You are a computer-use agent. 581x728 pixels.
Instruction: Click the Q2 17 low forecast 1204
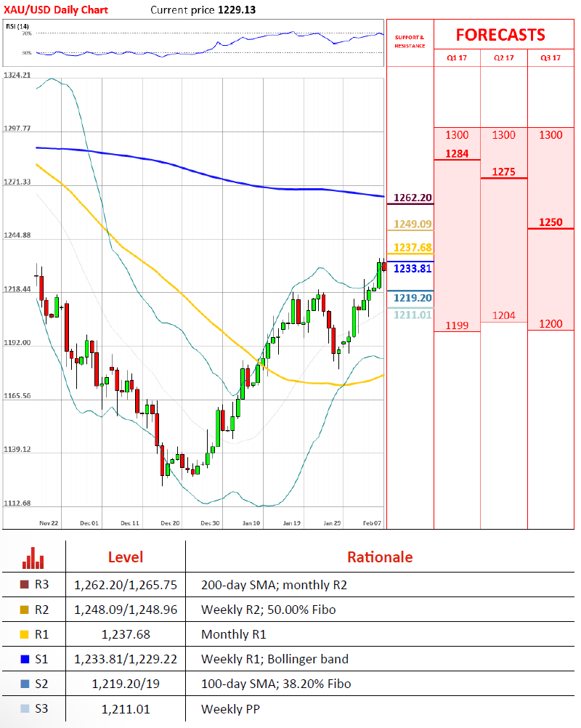(x=503, y=316)
